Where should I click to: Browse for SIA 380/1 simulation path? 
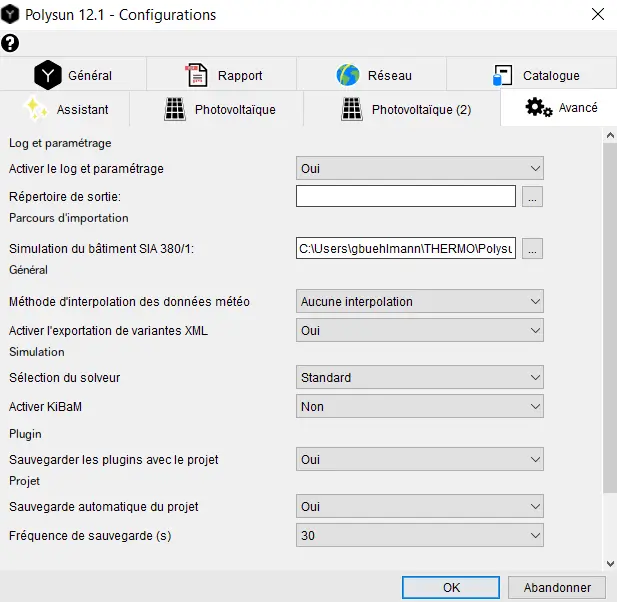click(533, 248)
